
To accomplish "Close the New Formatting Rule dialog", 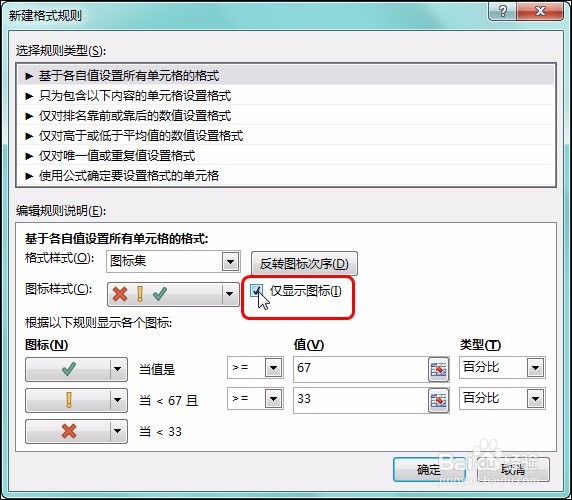I will [540, 11].
